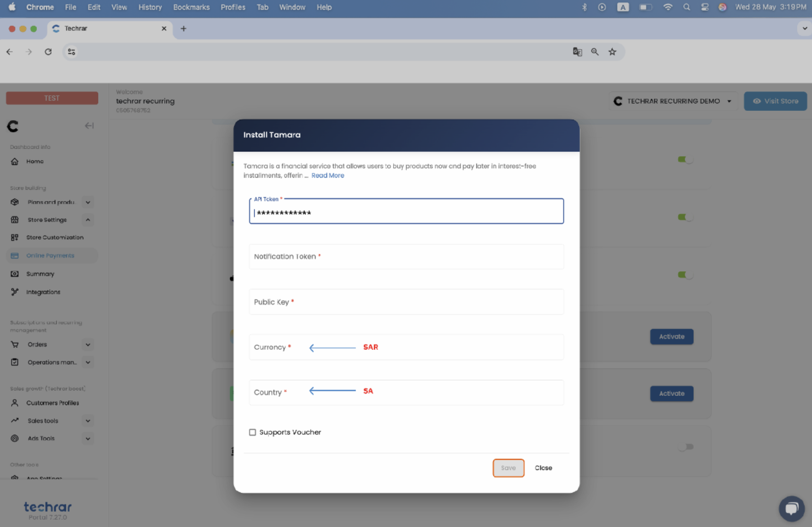This screenshot has height=527, width=812.
Task: Open macOS Spotlight search
Action: tap(686, 7)
